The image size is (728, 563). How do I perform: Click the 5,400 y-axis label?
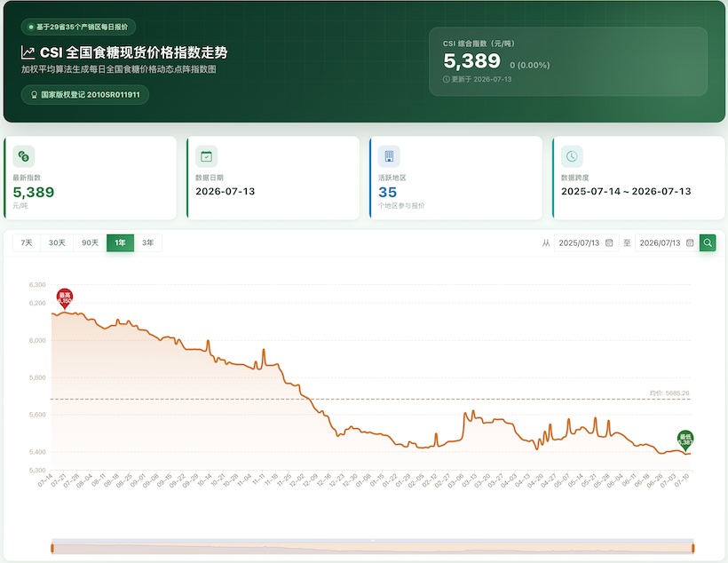point(37,452)
